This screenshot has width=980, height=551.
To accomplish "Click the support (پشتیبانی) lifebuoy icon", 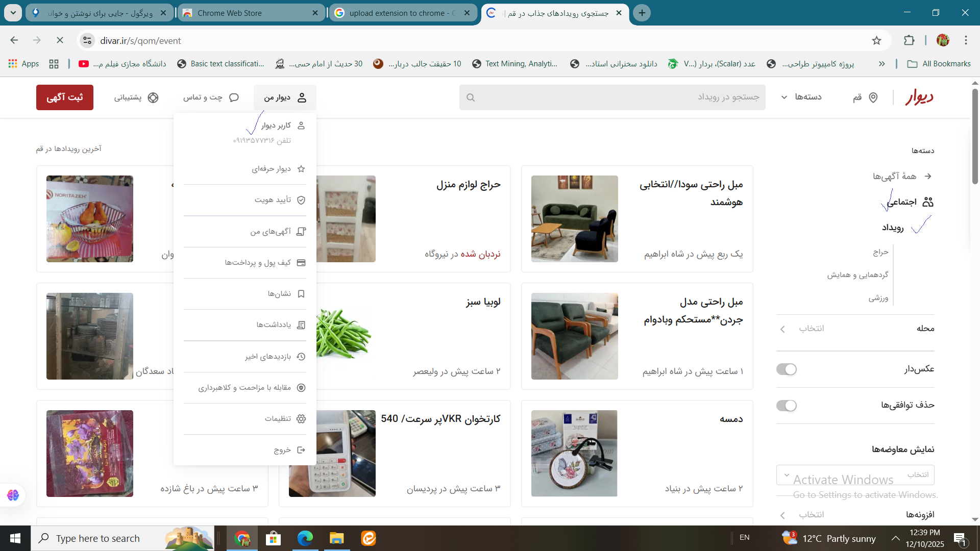I will pyautogui.click(x=153, y=97).
